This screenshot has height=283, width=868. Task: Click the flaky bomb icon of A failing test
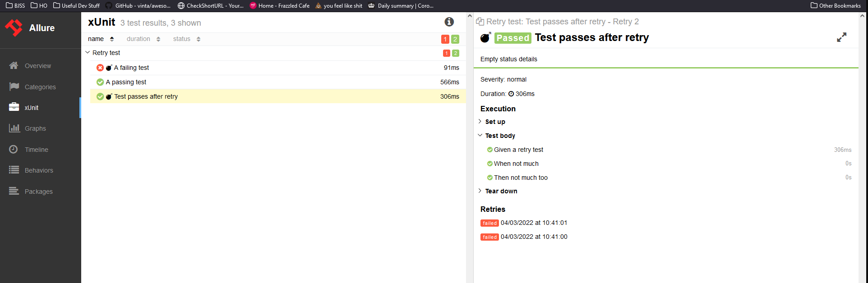[x=109, y=68]
